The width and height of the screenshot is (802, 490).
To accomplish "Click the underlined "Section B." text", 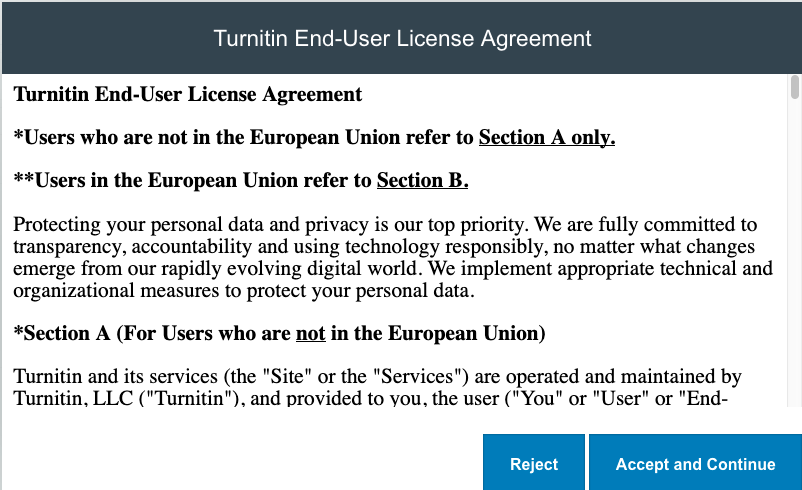I will tap(422, 181).
